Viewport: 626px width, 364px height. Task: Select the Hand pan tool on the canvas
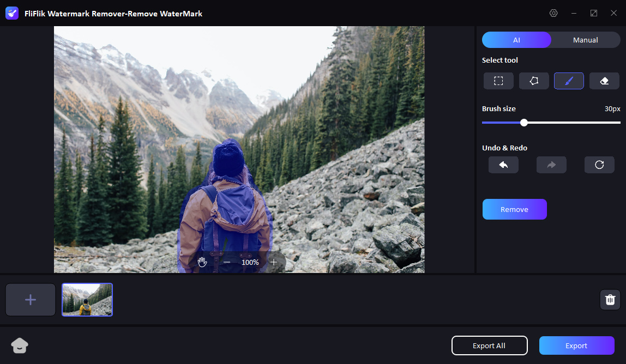pos(202,262)
